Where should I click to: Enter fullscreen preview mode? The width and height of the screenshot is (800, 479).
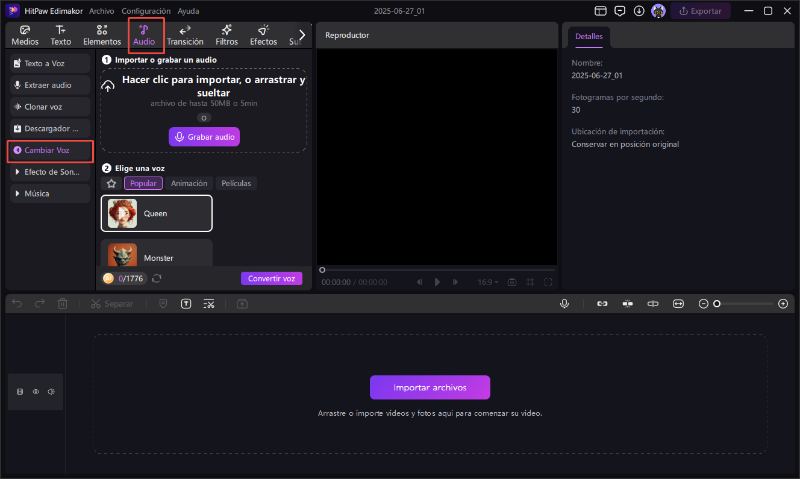548,282
